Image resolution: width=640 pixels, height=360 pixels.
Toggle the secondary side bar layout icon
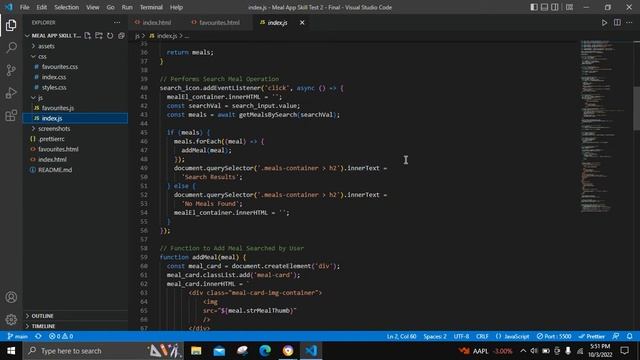pyautogui.click(x=555, y=7)
